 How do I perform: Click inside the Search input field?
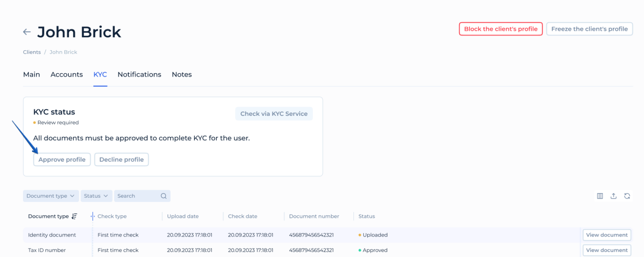pyautogui.click(x=134, y=196)
